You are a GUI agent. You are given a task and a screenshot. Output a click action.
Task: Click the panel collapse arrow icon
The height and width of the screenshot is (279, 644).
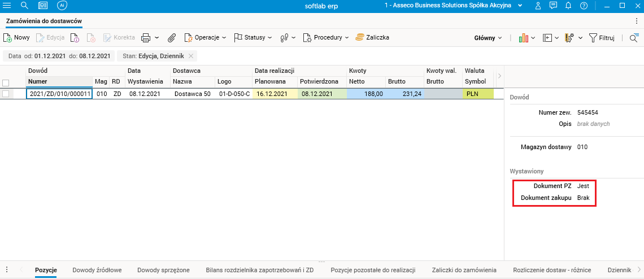[547, 38]
